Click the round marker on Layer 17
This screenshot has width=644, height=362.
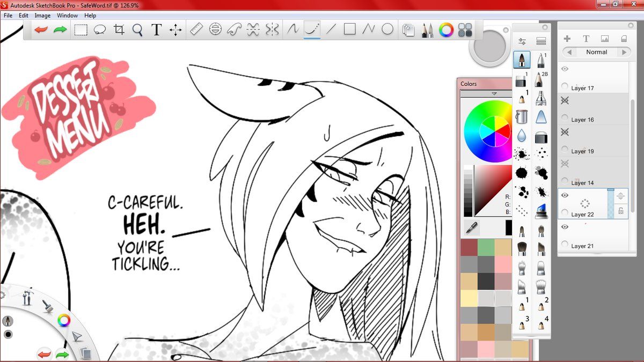point(565,86)
